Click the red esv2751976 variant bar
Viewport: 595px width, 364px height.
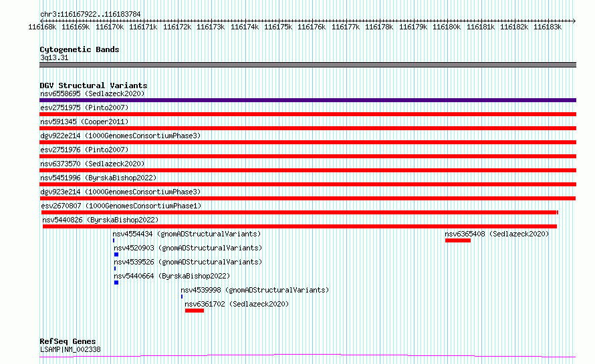[308, 156]
